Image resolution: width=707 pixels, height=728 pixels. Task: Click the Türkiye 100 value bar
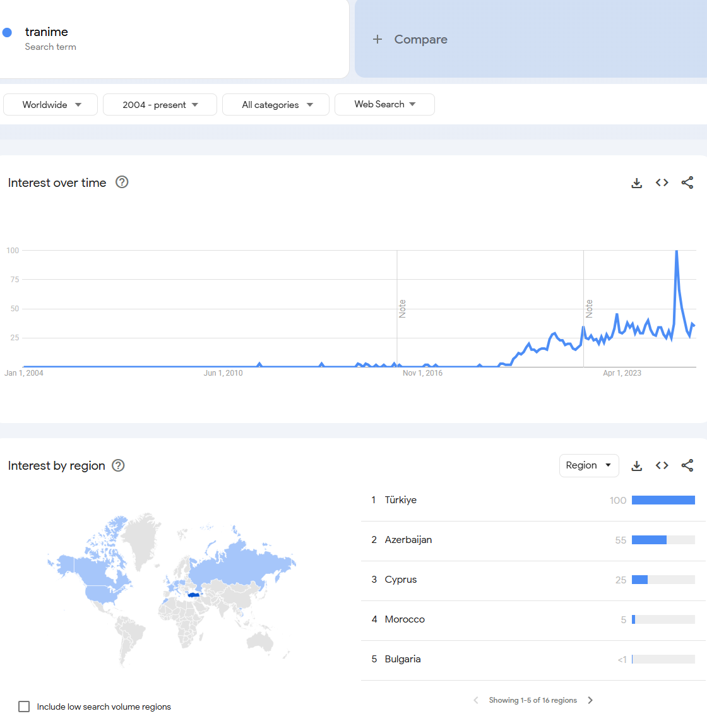[x=663, y=500]
